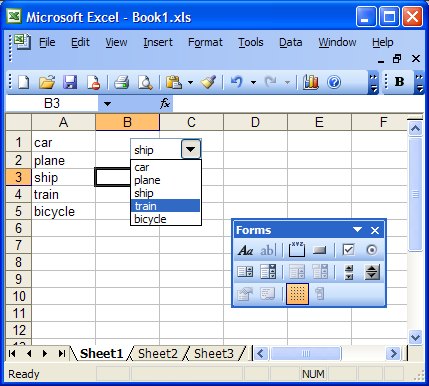The width and height of the screenshot is (429, 386).
Task: Open the combo box dropdown arrow showing ship
Action: 191,149
